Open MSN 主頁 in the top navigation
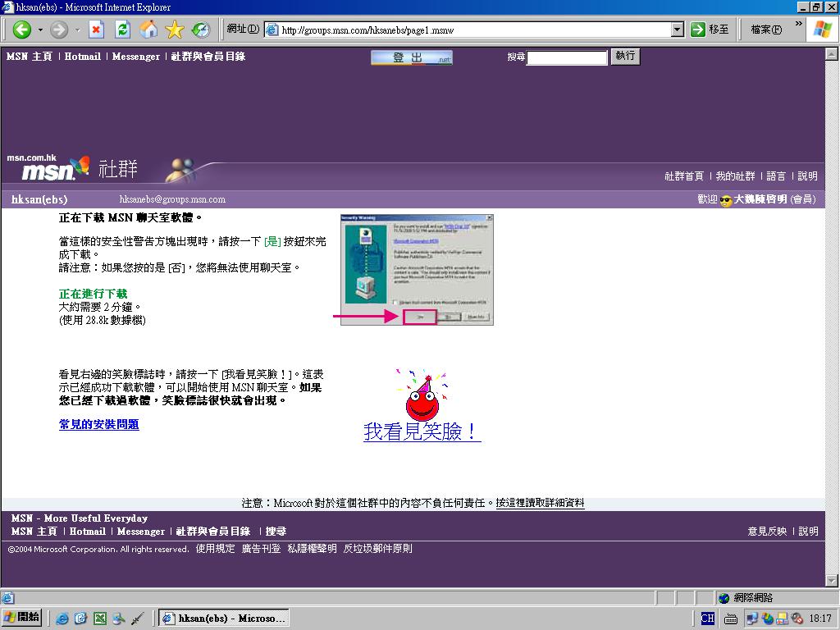This screenshot has height=630, width=840. tap(30, 57)
